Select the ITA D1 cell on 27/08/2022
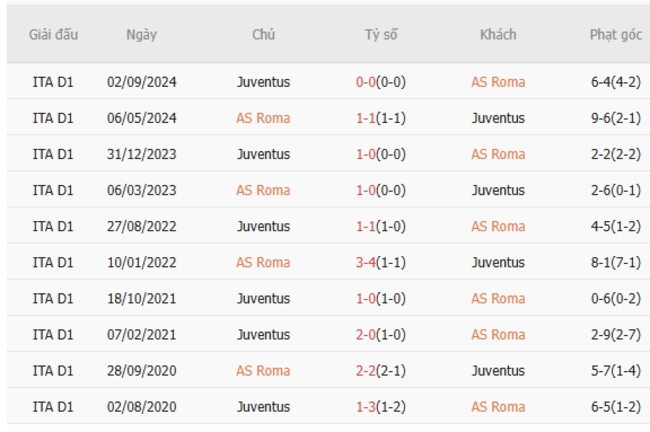This screenshot has height=432, width=650. click(53, 226)
